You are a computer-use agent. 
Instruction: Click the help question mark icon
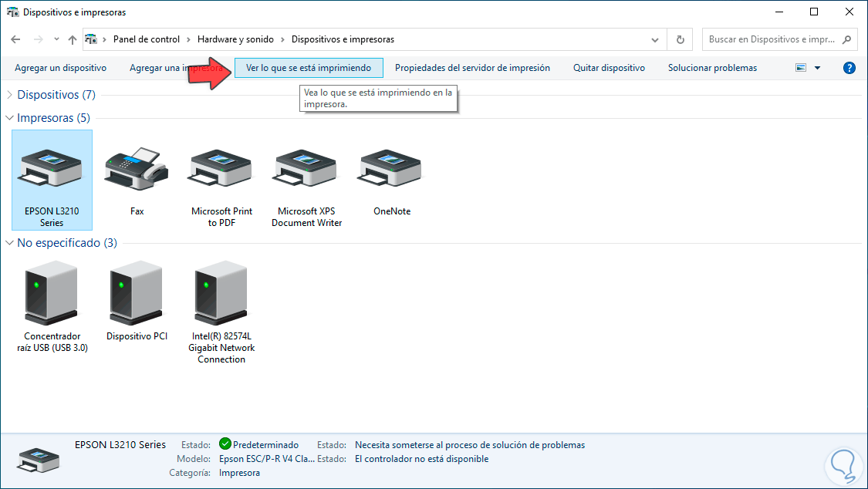tap(849, 68)
